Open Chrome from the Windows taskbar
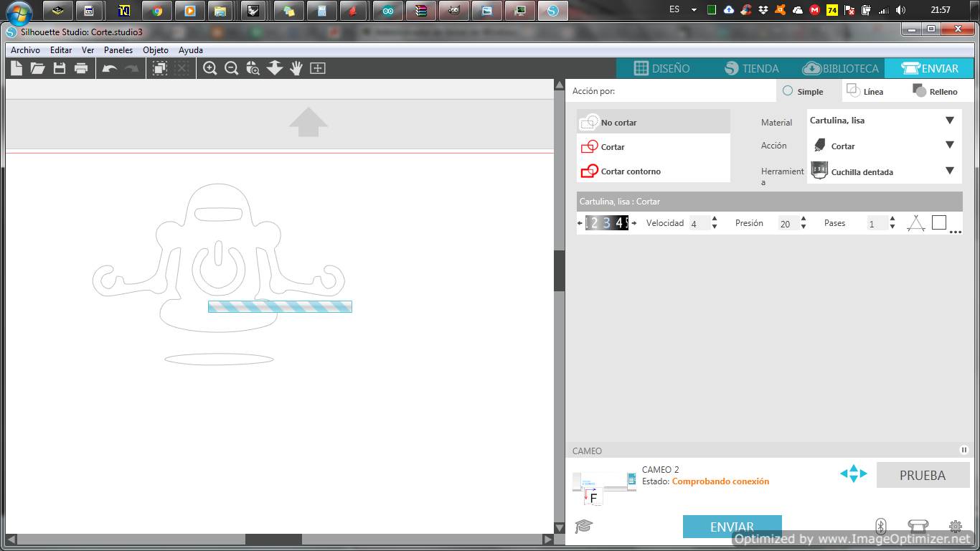Screen dimensions: 980x551 coord(157,10)
